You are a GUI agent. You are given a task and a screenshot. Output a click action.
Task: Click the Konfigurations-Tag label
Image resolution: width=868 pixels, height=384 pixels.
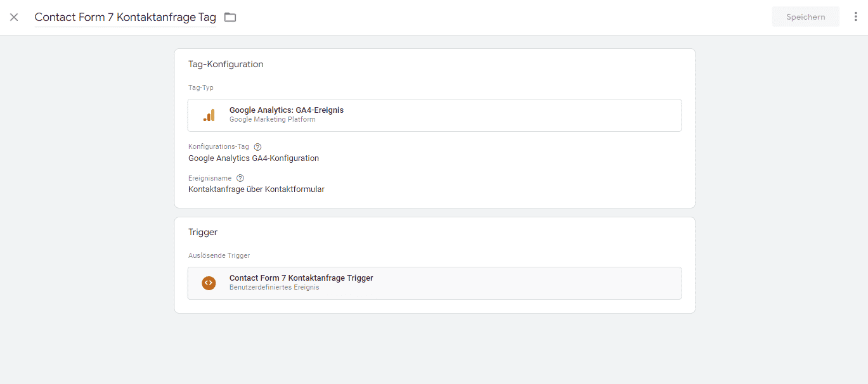click(219, 147)
